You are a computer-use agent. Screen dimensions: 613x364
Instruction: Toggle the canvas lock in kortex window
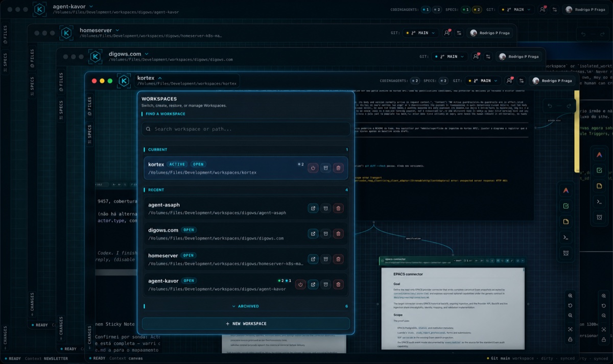[570, 339]
